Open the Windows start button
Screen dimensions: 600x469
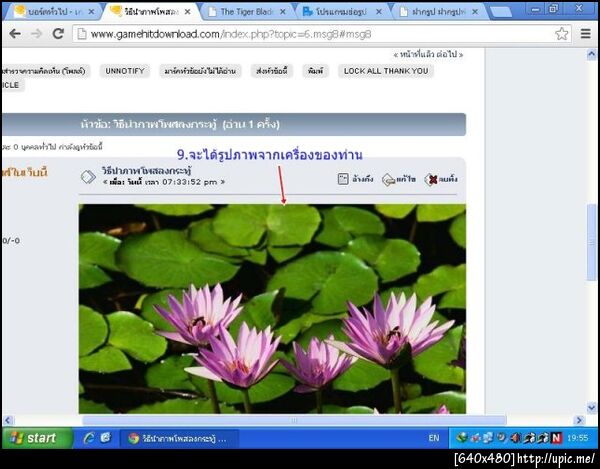[x=37, y=438]
